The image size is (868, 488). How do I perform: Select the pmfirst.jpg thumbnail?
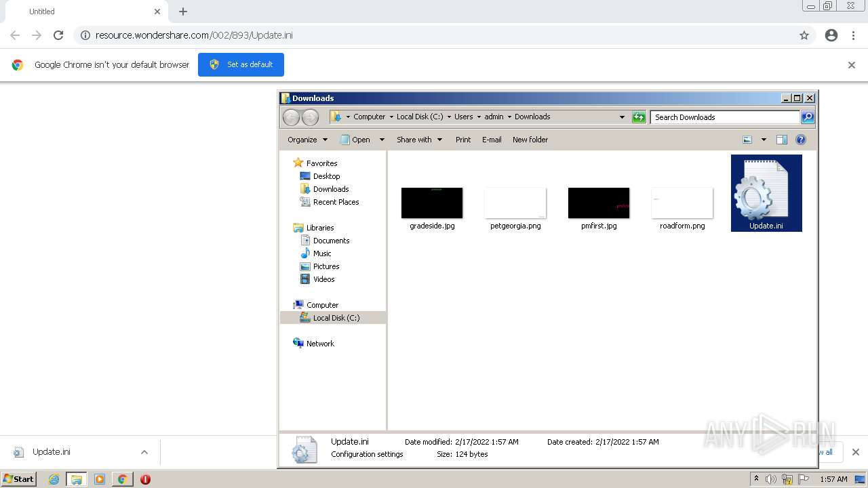click(599, 203)
